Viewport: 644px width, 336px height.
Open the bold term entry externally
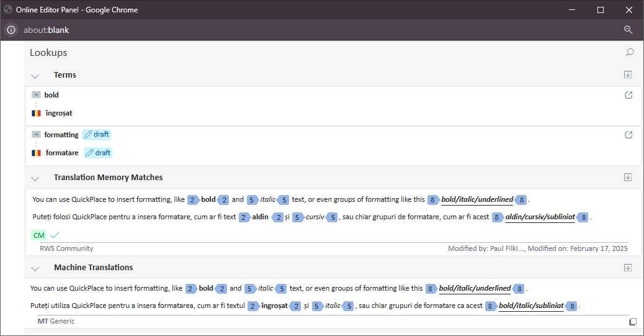[x=628, y=95]
